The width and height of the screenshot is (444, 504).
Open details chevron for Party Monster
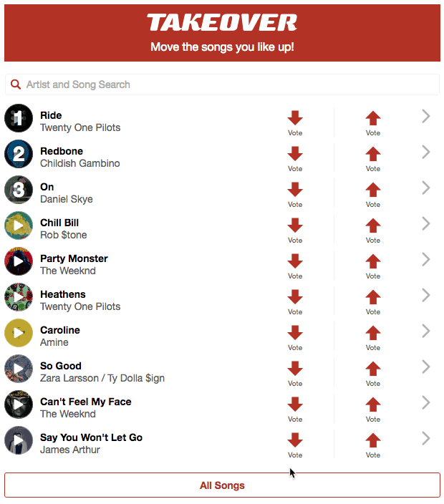click(x=425, y=259)
